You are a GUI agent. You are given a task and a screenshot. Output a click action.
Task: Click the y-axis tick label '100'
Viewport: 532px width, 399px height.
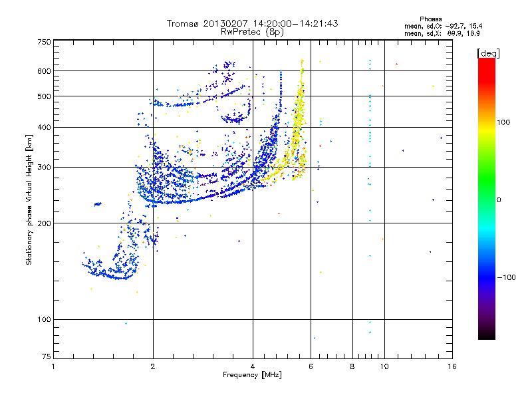point(45,320)
